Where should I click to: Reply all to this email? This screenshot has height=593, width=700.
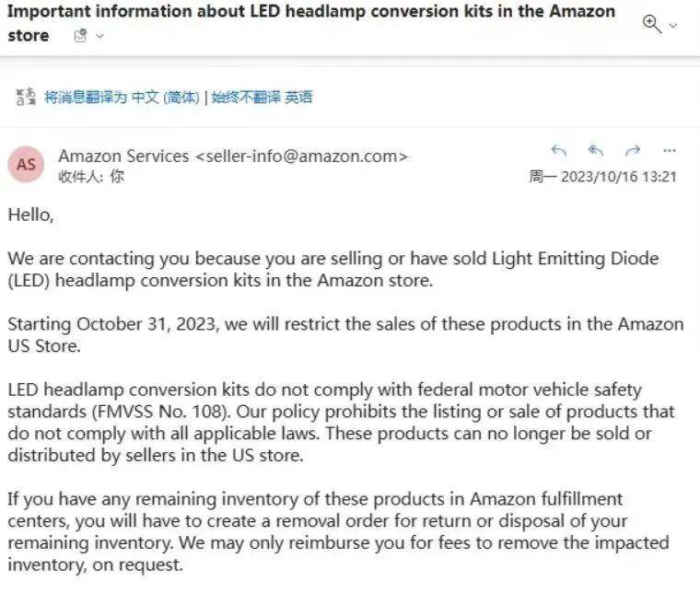596,151
